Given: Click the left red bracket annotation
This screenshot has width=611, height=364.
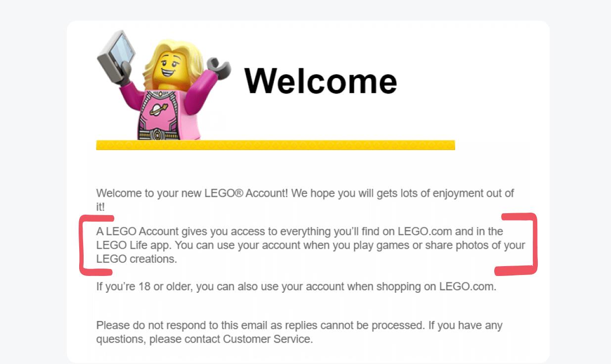Looking at the screenshot, I should pyautogui.click(x=86, y=245).
